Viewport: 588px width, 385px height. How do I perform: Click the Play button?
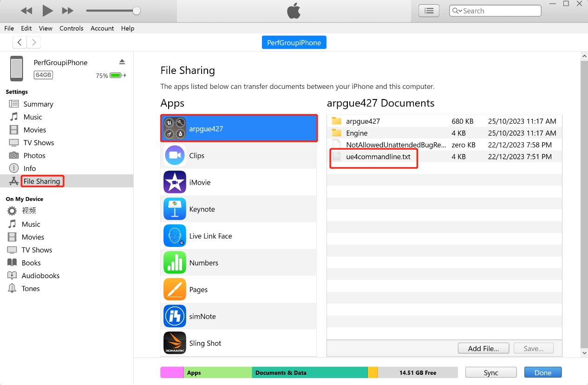pyautogui.click(x=47, y=10)
